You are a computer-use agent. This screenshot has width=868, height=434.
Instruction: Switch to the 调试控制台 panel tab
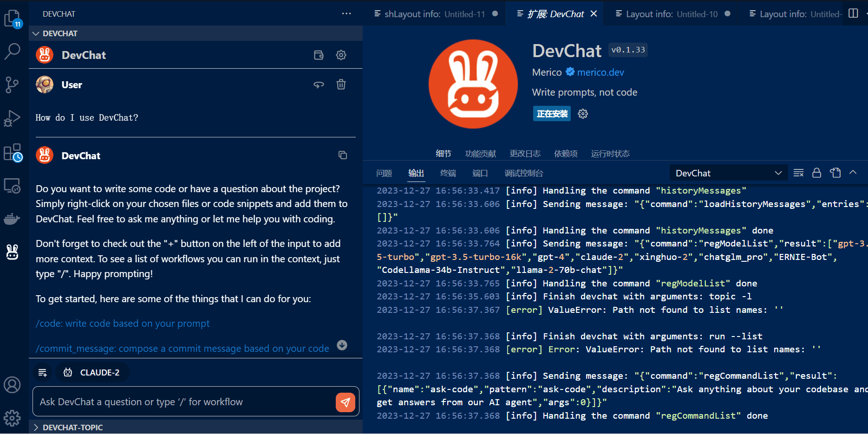[x=524, y=173]
